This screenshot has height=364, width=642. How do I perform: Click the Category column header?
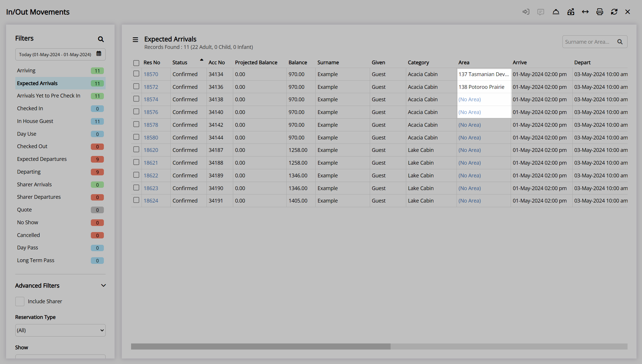tap(418, 62)
